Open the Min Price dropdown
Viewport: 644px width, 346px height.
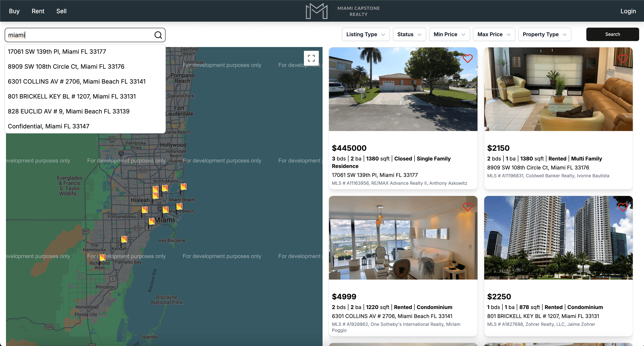(449, 35)
